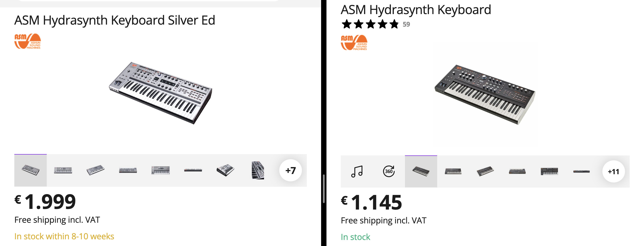Open the 59 customer reviews count
The image size is (644, 246).
click(406, 24)
